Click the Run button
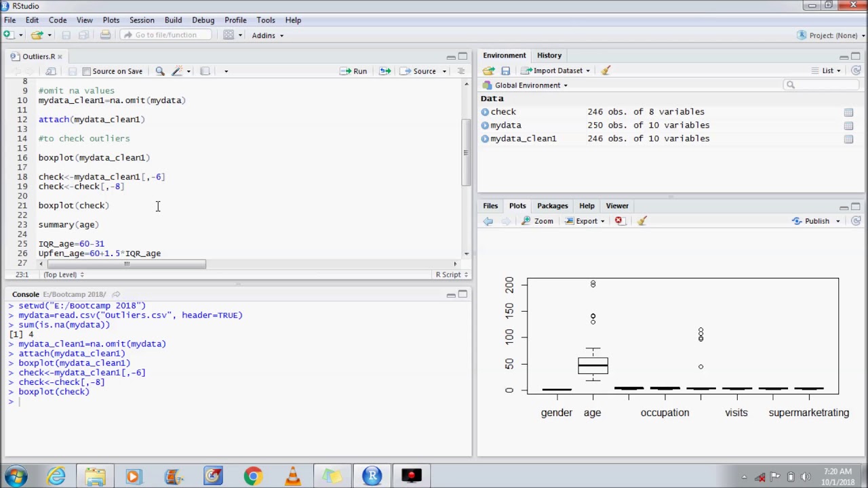The height and width of the screenshot is (488, 868). (x=354, y=71)
